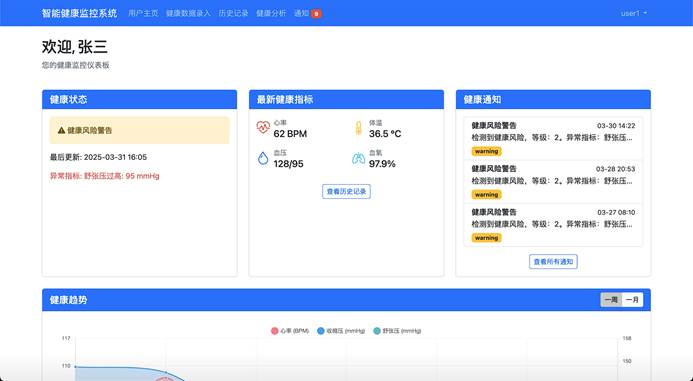Click warning badge on 03-28 notification
The height and width of the screenshot is (381, 693).
(x=487, y=194)
